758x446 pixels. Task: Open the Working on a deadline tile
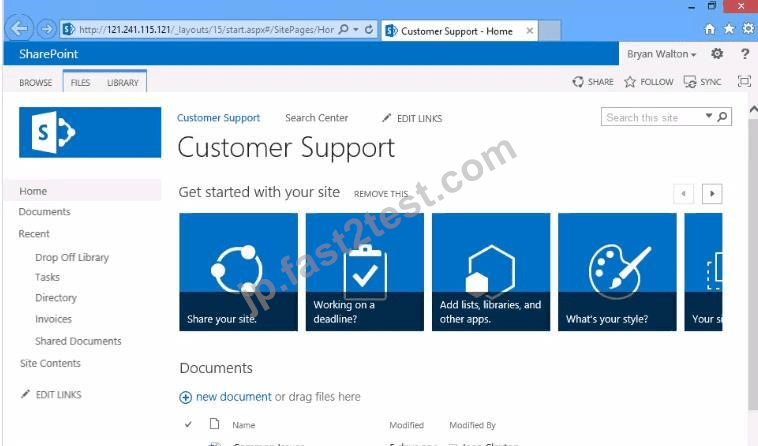[364, 272]
